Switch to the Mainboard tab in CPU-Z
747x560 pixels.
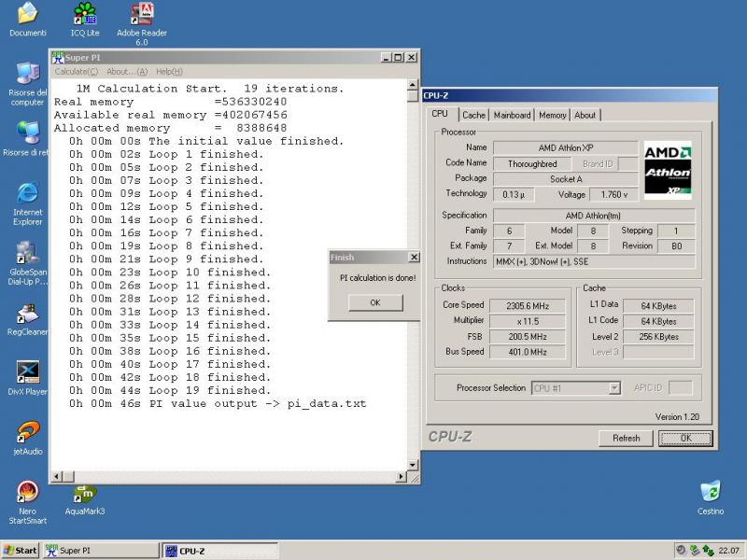point(512,115)
